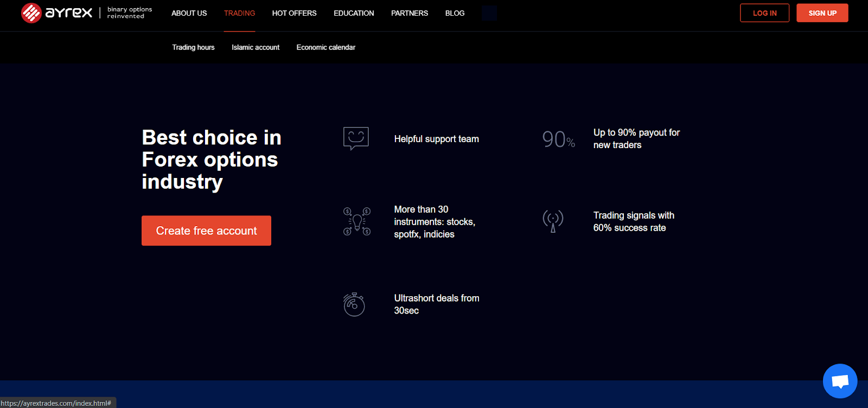Click the signal antenna icon
This screenshot has height=408, width=868.
click(x=553, y=221)
